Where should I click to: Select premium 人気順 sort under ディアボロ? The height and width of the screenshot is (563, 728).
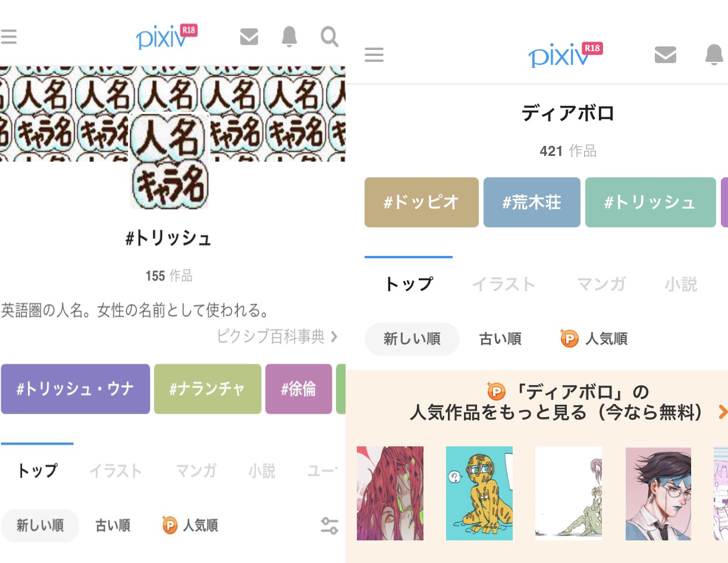[594, 339]
